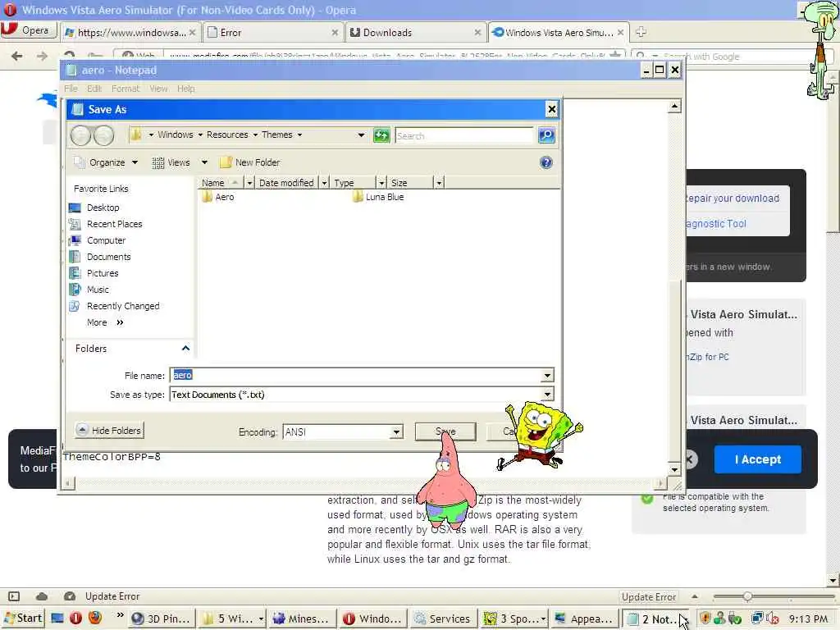The width and height of the screenshot is (840, 630).
Task: Click the cloud sync icon in Opera status bar
Action: click(x=42, y=596)
